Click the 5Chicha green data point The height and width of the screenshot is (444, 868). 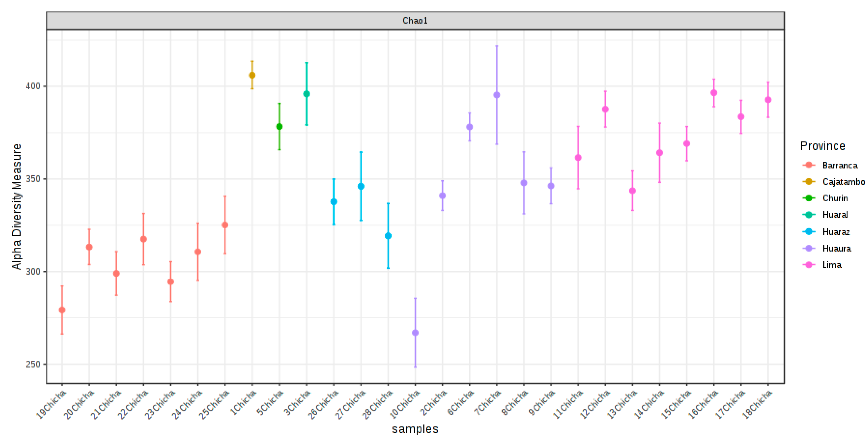[x=279, y=127]
